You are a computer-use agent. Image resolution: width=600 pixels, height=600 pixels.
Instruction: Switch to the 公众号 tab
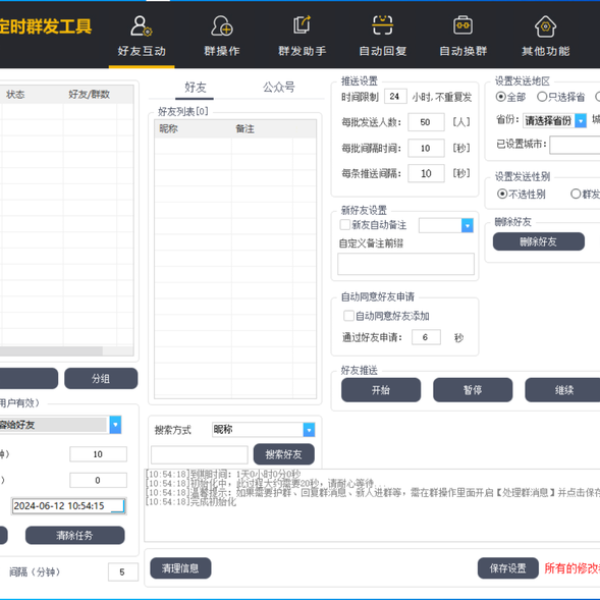[x=279, y=87]
